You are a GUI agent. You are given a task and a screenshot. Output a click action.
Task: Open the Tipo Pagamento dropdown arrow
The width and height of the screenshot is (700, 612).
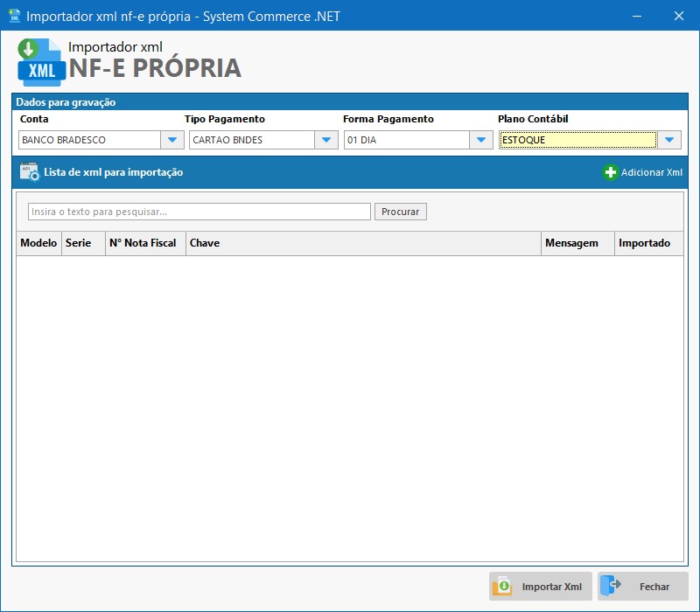pos(326,140)
